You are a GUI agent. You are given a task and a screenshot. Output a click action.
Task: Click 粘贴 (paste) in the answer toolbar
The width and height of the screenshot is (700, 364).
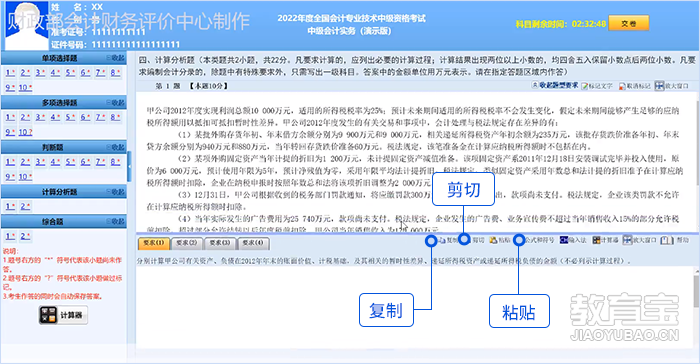tap(500, 240)
